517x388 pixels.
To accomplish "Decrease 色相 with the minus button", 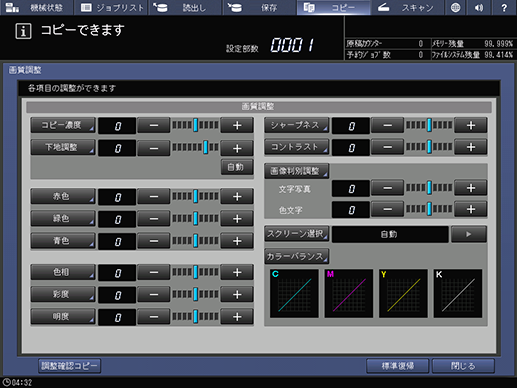I will pos(154,273).
